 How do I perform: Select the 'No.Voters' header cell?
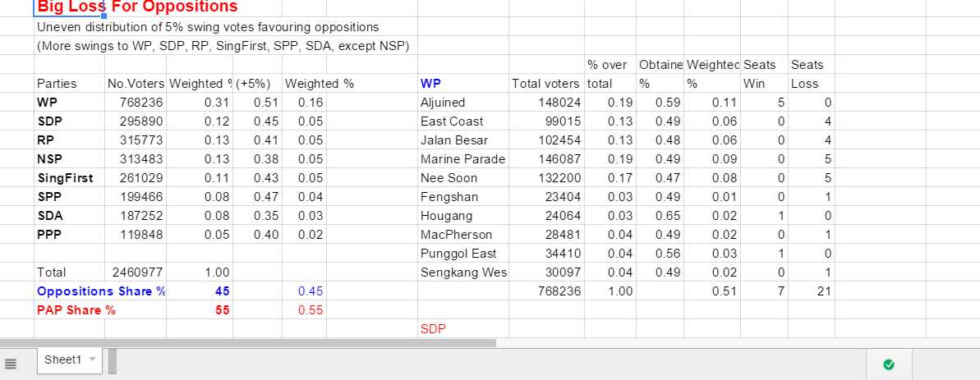(x=136, y=83)
